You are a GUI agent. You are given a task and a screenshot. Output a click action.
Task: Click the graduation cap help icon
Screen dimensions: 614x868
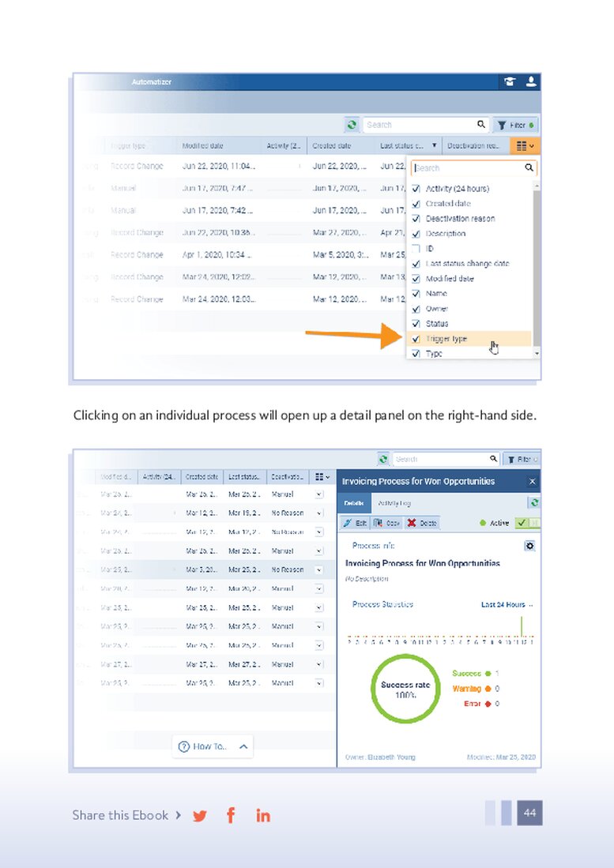point(510,82)
